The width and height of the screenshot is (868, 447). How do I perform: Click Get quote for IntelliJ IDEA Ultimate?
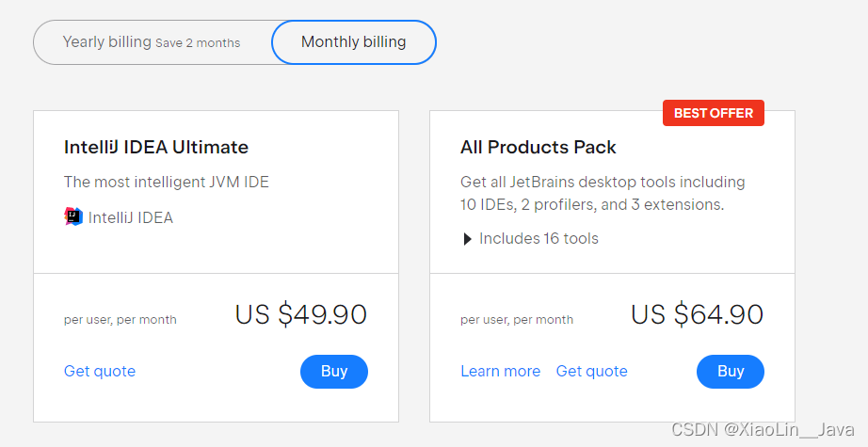(100, 372)
